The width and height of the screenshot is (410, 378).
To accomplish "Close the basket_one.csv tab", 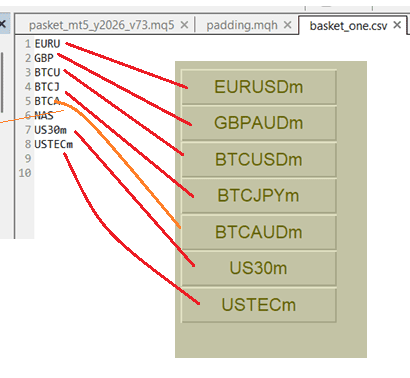I will pyautogui.click(x=397, y=25).
